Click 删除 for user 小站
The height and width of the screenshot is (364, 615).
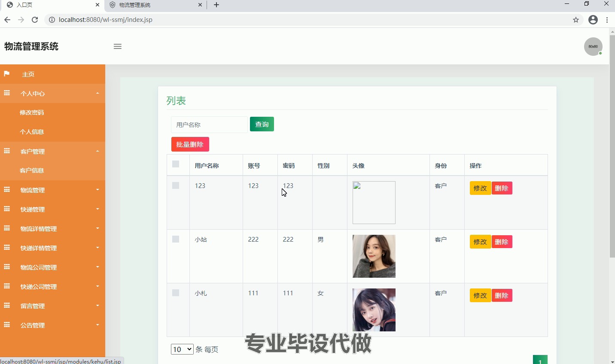pyautogui.click(x=502, y=242)
